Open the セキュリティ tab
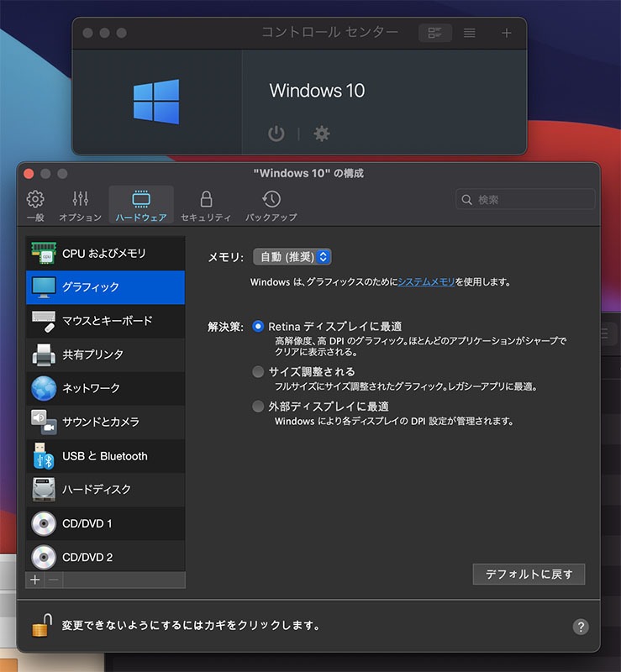The height and width of the screenshot is (672, 621). tap(206, 206)
